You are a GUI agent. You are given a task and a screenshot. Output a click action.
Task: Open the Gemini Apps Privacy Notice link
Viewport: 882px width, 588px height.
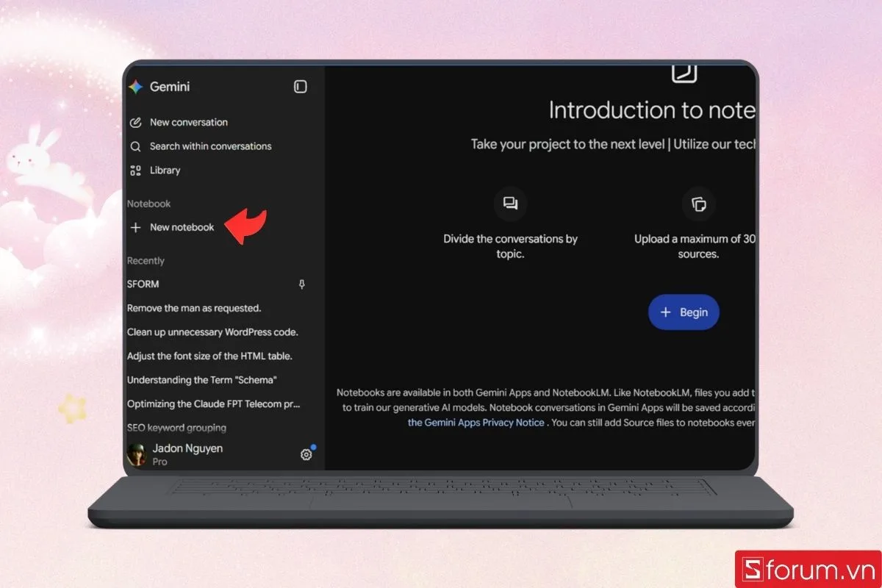pyautogui.click(x=476, y=423)
